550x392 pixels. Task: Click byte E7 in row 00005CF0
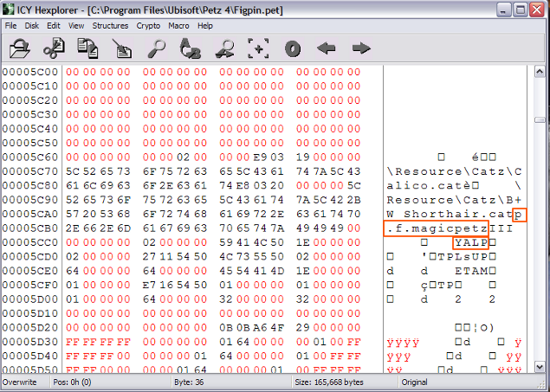tap(149, 285)
